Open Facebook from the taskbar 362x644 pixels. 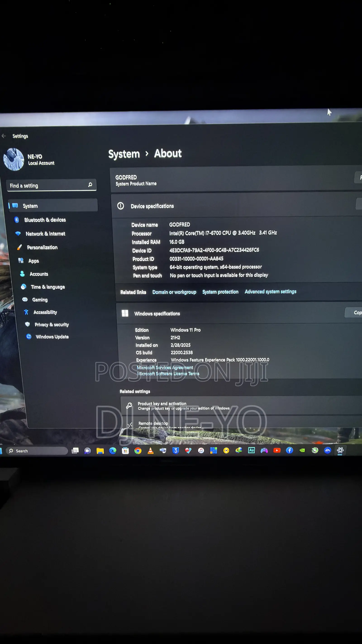pyautogui.click(x=290, y=450)
